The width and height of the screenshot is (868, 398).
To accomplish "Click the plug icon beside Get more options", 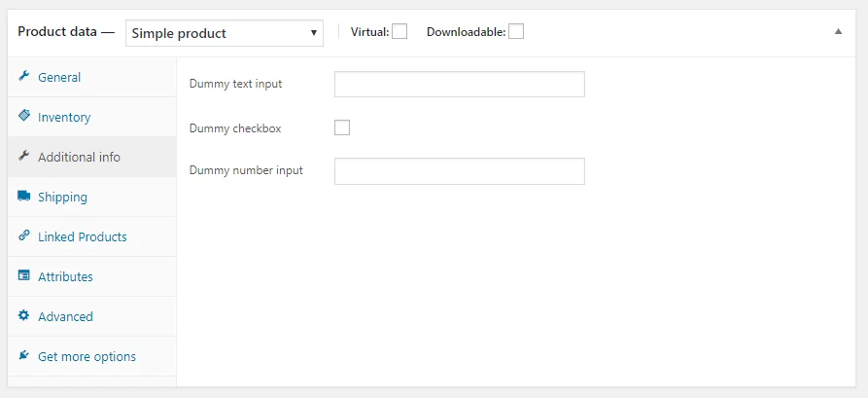I will pos(23,355).
